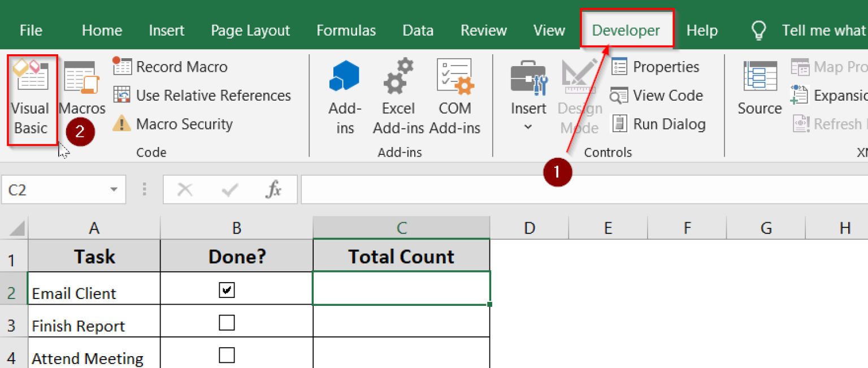Click the Macros icon

81,93
